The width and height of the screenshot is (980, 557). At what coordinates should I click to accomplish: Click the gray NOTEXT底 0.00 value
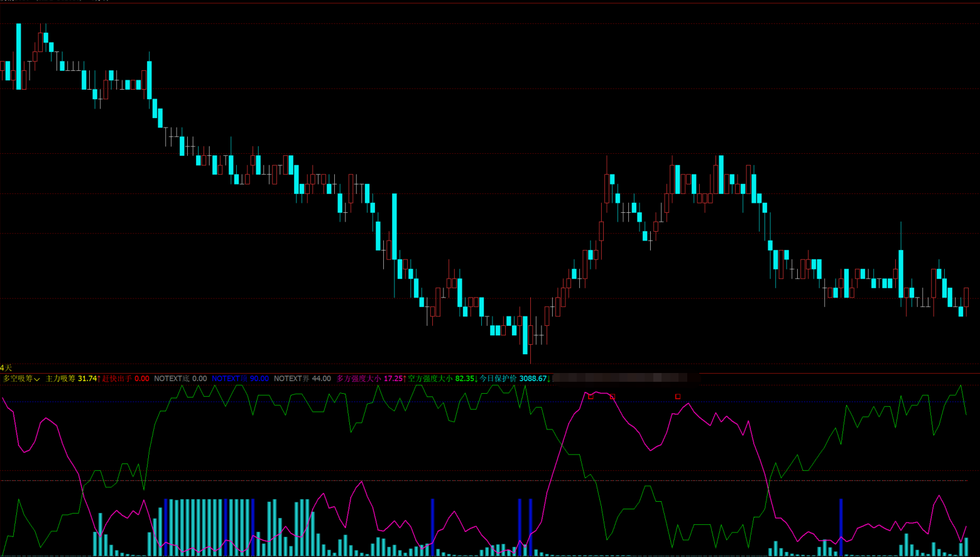(x=180, y=379)
